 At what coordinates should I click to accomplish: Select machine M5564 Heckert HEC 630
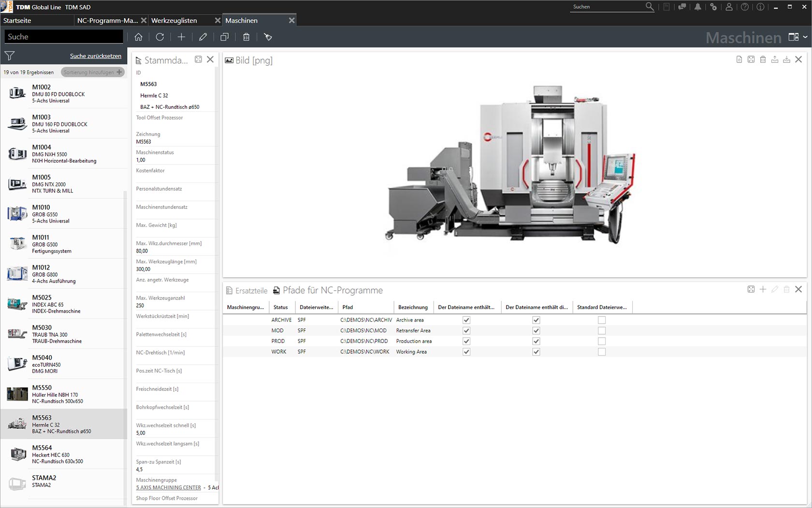point(63,454)
